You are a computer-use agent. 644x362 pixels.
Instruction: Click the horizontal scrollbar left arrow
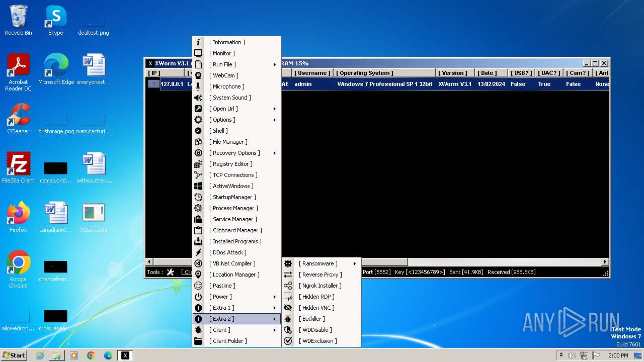[149, 262]
